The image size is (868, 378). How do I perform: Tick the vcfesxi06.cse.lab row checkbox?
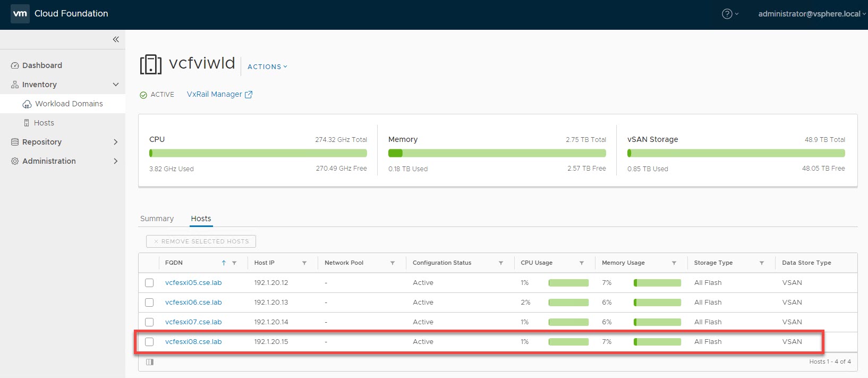(149, 303)
